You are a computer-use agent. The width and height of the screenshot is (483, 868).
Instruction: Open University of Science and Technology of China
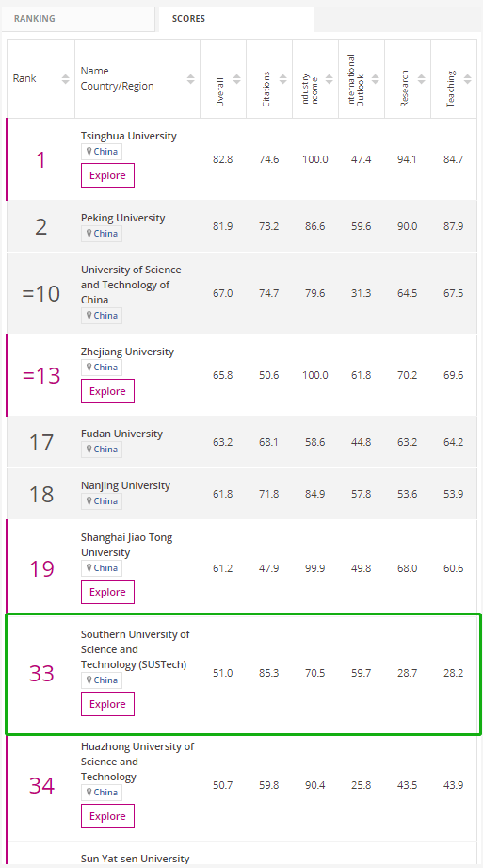coord(131,285)
